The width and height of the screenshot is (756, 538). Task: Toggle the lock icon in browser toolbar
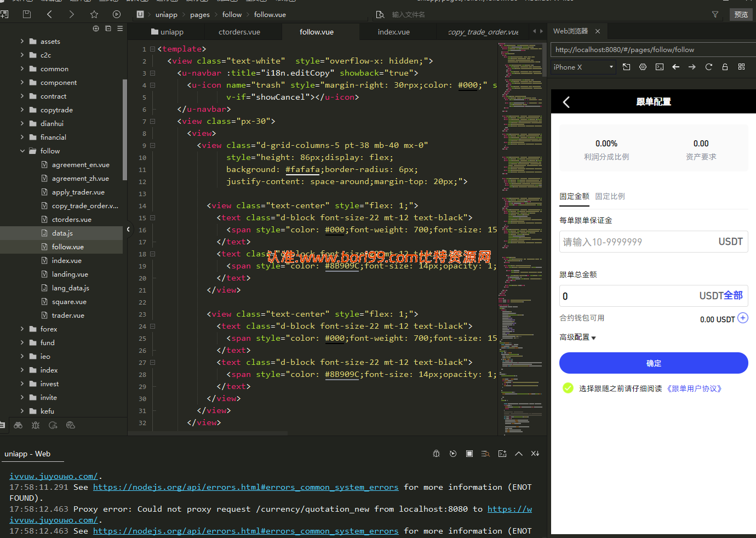pyautogui.click(x=725, y=67)
